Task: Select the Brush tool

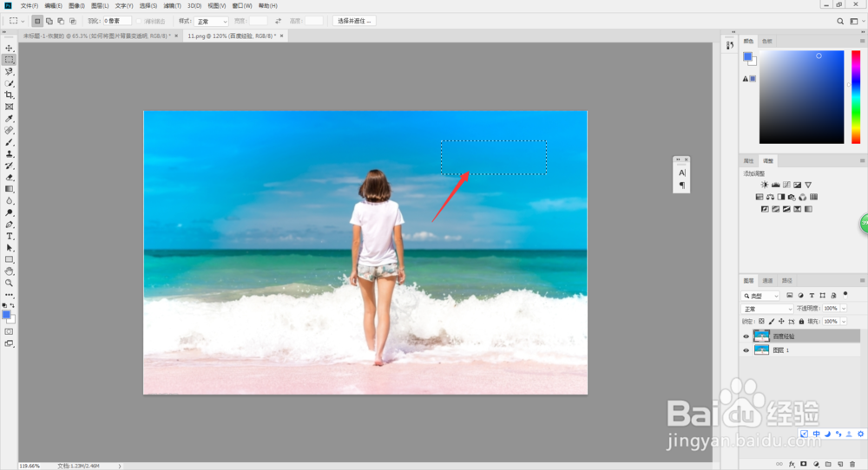Action: point(9,142)
